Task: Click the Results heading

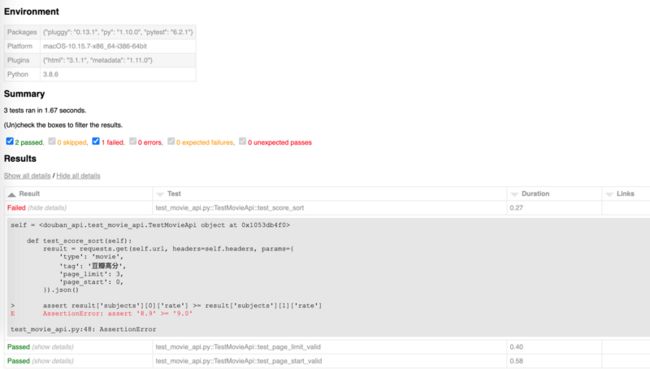Action: [x=20, y=159]
